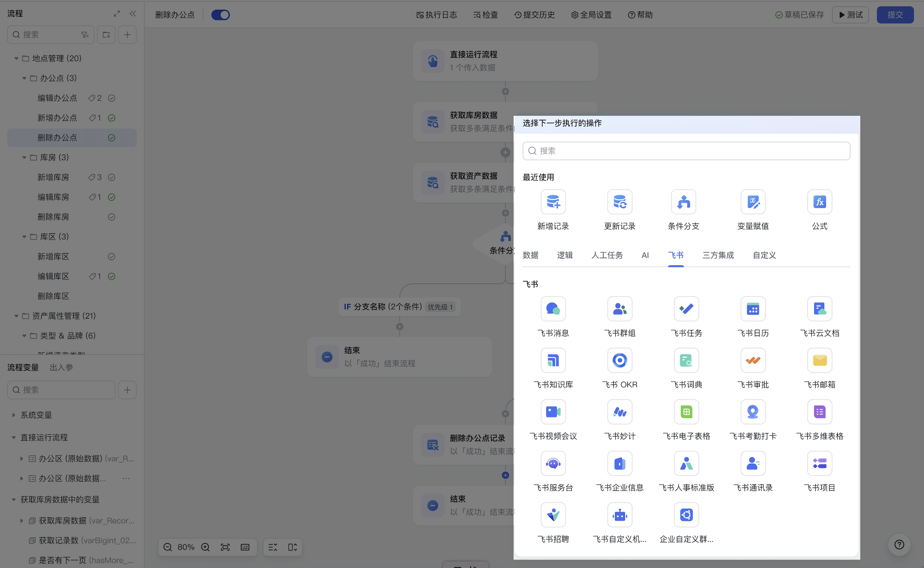Toggle the 删除办公点 flow enable switch
The height and width of the screenshot is (568, 924).
click(220, 15)
